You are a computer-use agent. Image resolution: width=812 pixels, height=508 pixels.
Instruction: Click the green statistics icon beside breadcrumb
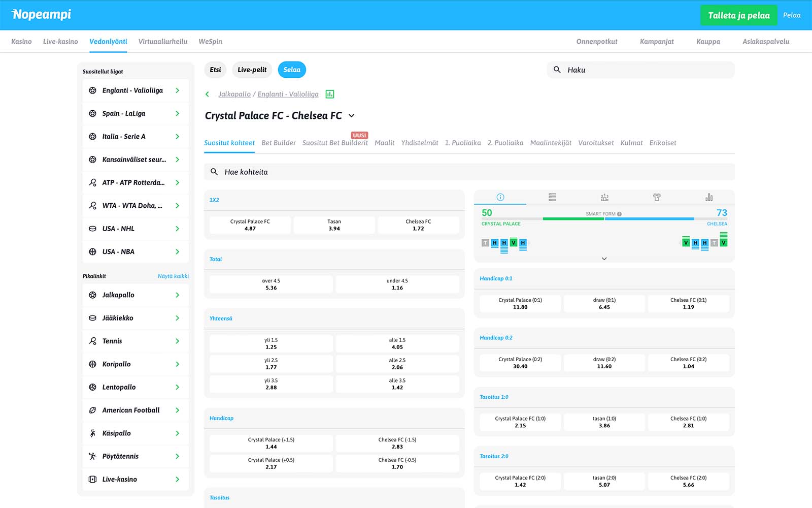(330, 94)
